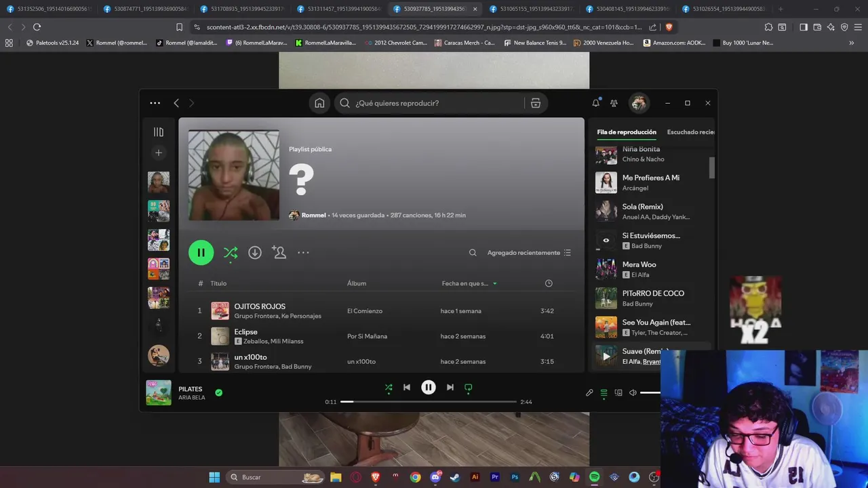868x488 pixels.
Task: Bookmark this page in Brave
Action: (179, 27)
